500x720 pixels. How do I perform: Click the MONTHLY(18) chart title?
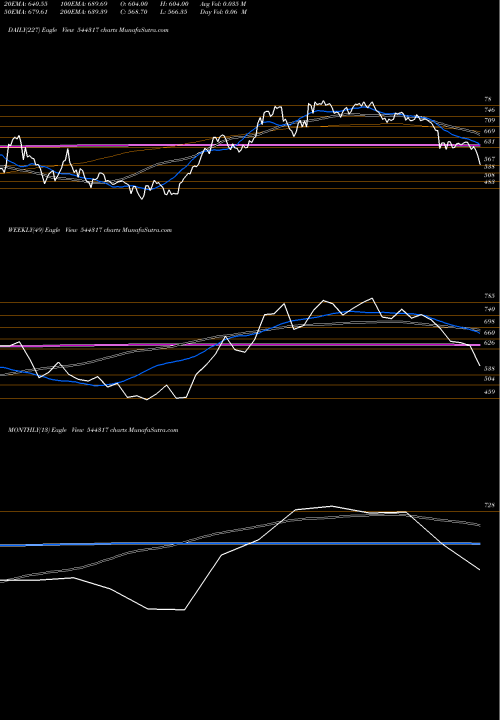pyautogui.click(x=93, y=430)
